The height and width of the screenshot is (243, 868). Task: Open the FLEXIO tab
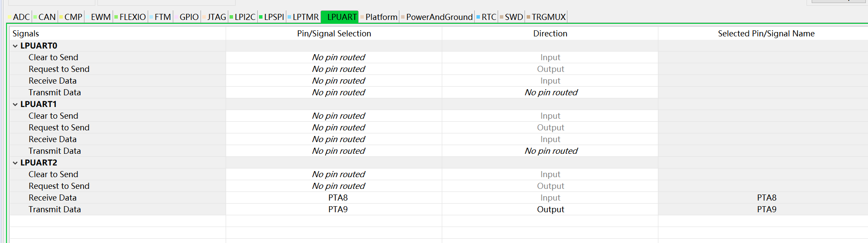(x=132, y=17)
